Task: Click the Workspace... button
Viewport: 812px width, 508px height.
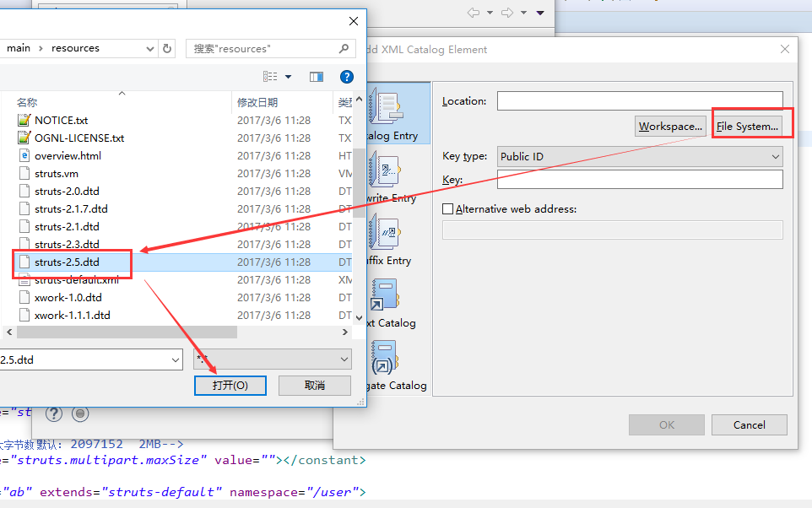Action: (x=670, y=127)
